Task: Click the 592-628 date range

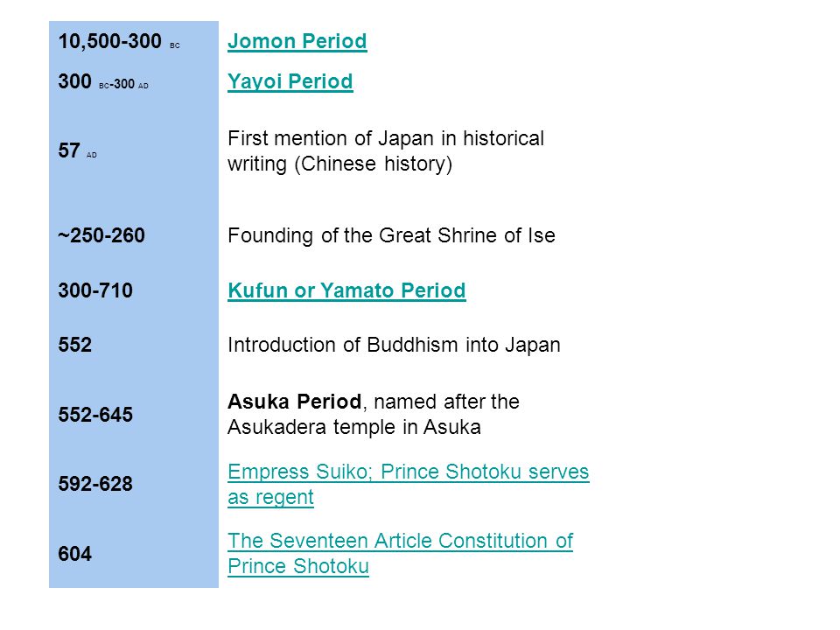Action: click(95, 484)
